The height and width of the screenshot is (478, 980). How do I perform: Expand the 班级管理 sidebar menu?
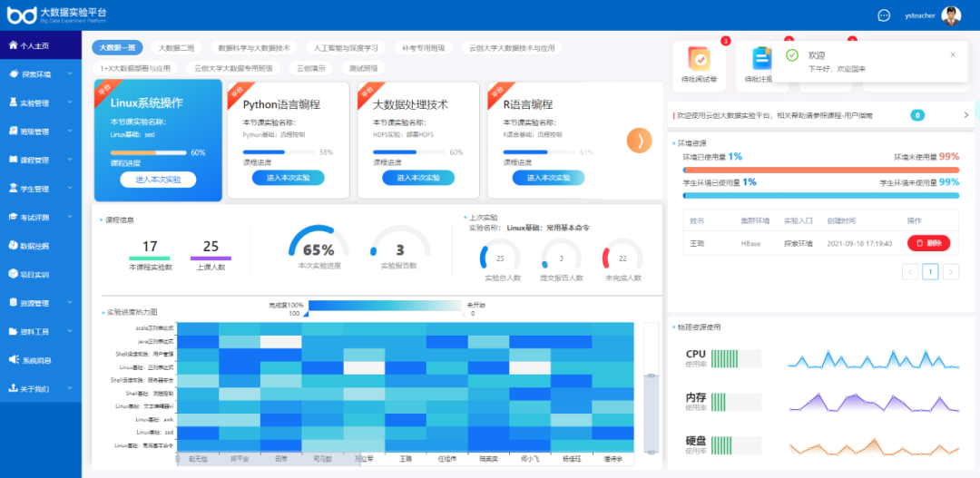(69, 131)
